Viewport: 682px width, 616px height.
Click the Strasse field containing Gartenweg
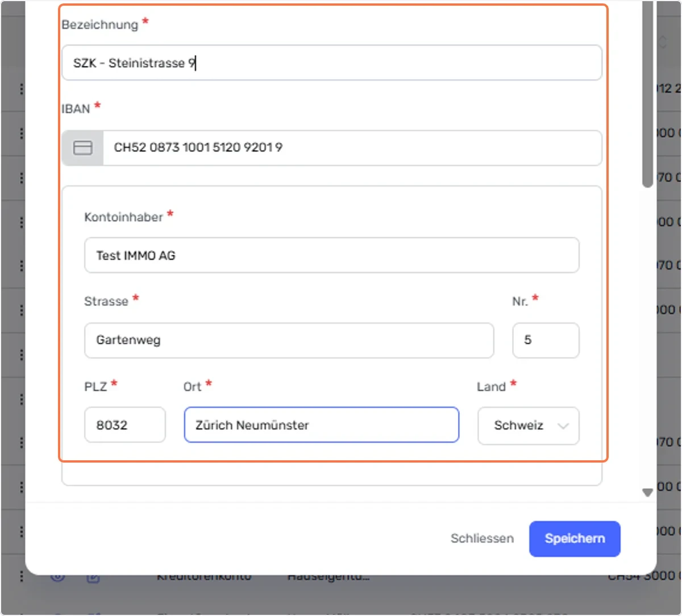point(289,340)
